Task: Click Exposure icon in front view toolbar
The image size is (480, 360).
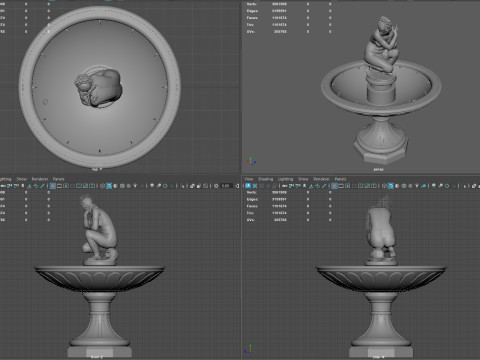Action: 216,186
